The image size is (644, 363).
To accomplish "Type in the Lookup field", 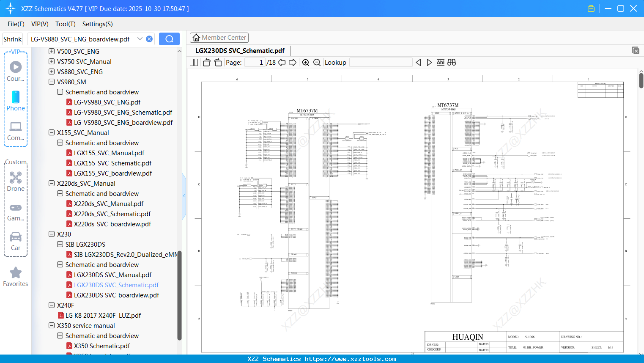I will tap(381, 62).
